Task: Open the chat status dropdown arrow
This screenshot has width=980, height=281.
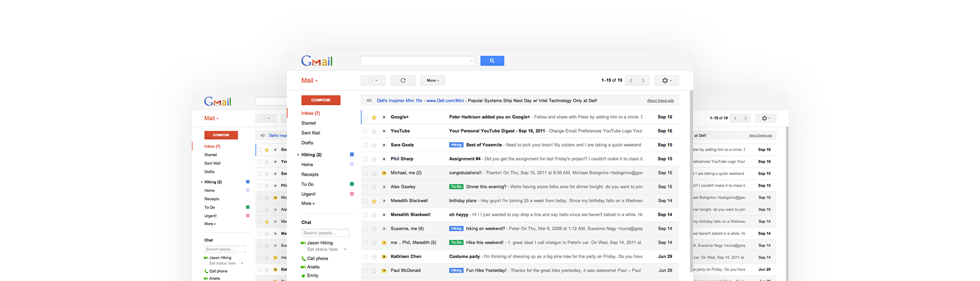Action: coord(345,249)
